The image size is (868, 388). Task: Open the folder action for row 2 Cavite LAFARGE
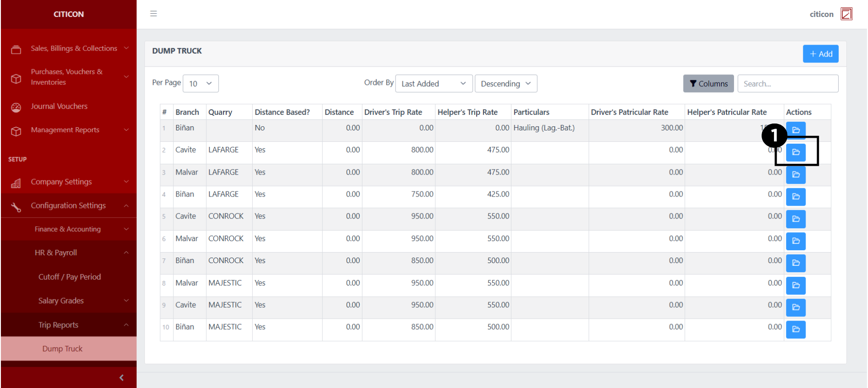tap(796, 152)
